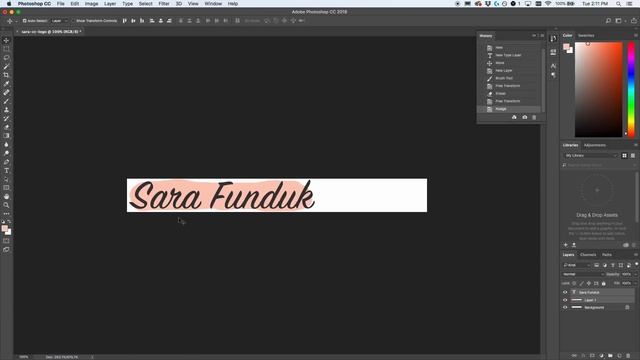Viewport: 640px width, 360px height.
Task: Open the blend mode Normal dropdown
Action: [583, 274]
